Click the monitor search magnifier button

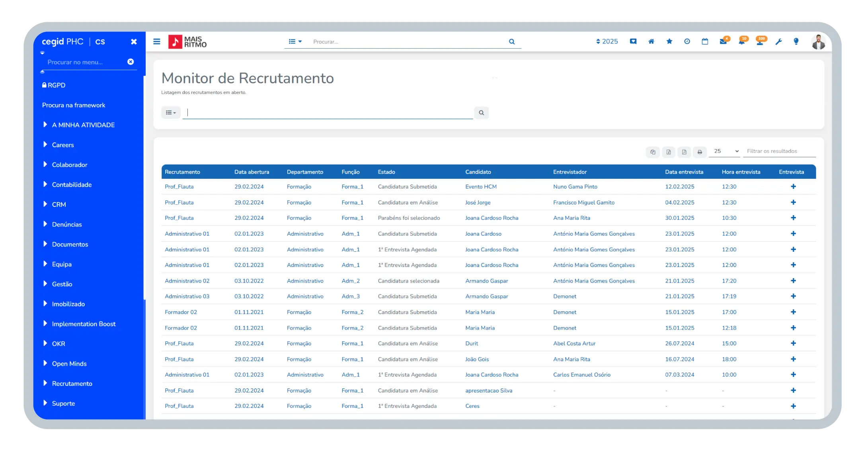click(x=481, y=113)
